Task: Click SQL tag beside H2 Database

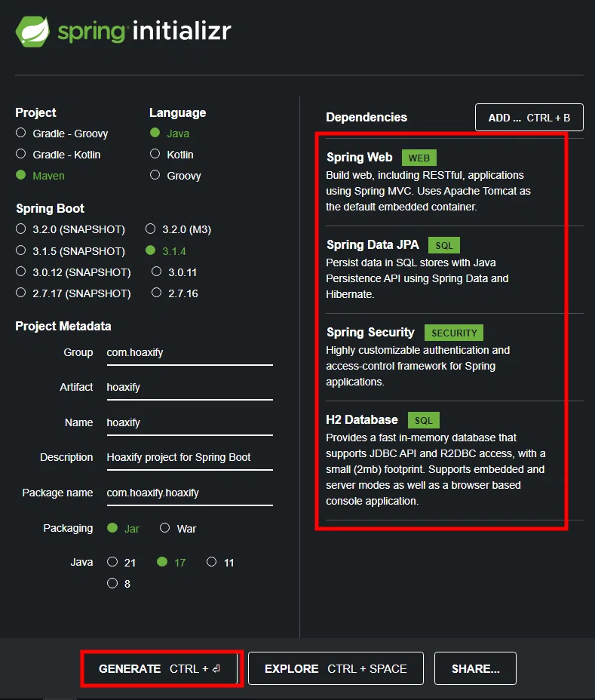Action: point(424,420)
